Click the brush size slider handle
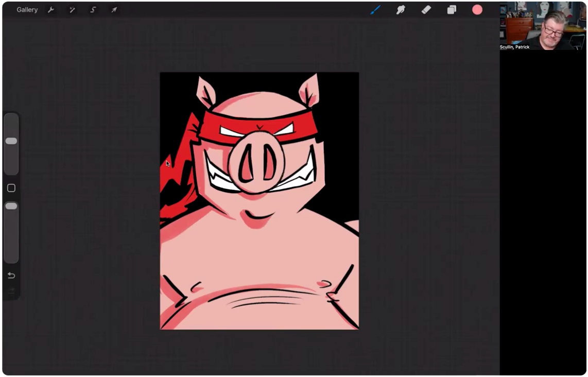 [x=11, y=141]
